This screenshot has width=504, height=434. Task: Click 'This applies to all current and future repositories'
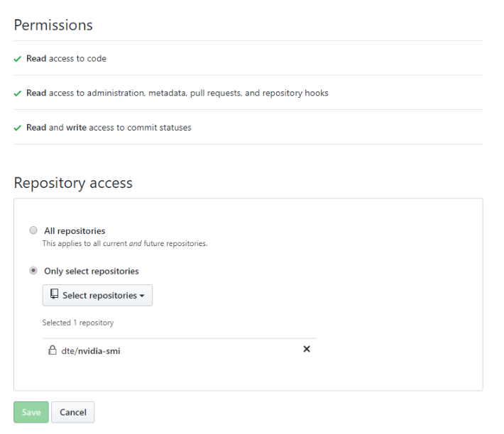click(125, 243)
